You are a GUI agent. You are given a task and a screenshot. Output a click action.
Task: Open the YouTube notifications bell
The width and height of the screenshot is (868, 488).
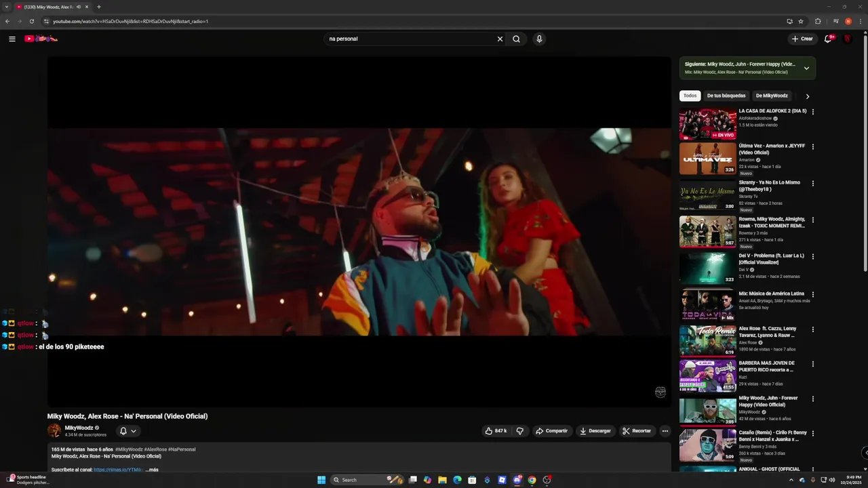coord(828,39)
